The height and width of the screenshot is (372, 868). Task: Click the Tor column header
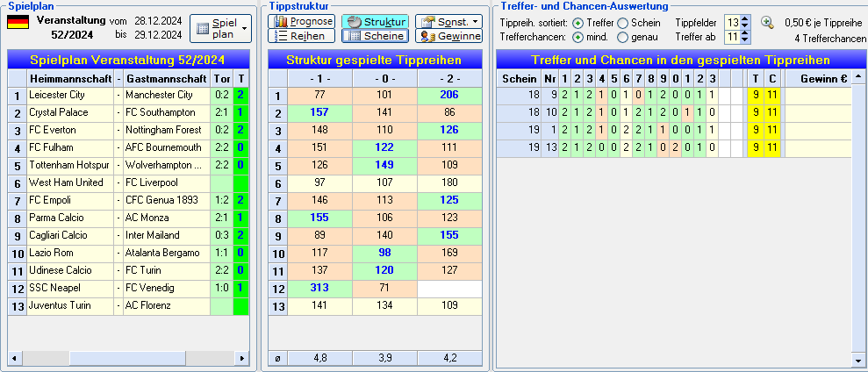[x=222, y=79]
